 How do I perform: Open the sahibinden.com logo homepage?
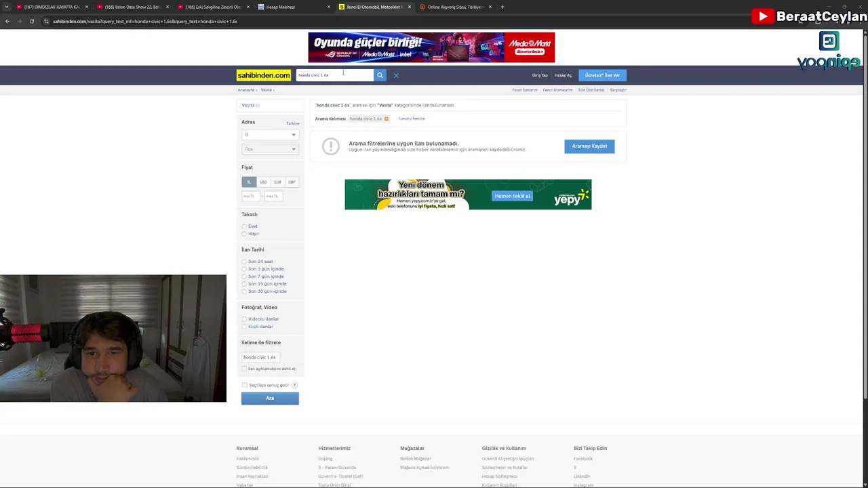(x=264, y=75)
